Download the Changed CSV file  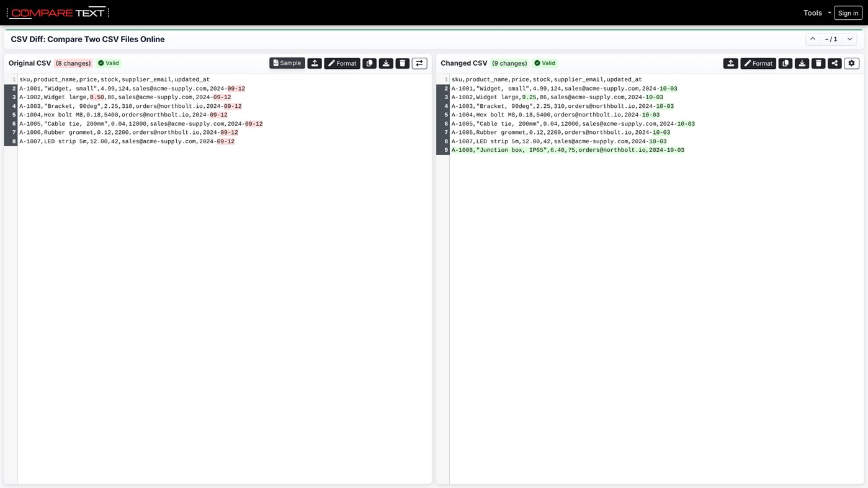pyautogui.click(x=802, y=63)
